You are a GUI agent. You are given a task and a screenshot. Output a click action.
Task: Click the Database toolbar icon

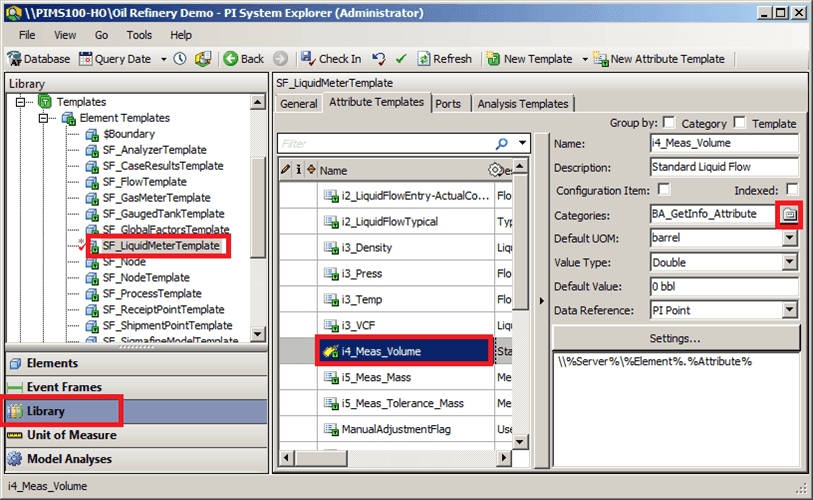tap(15, 59)
